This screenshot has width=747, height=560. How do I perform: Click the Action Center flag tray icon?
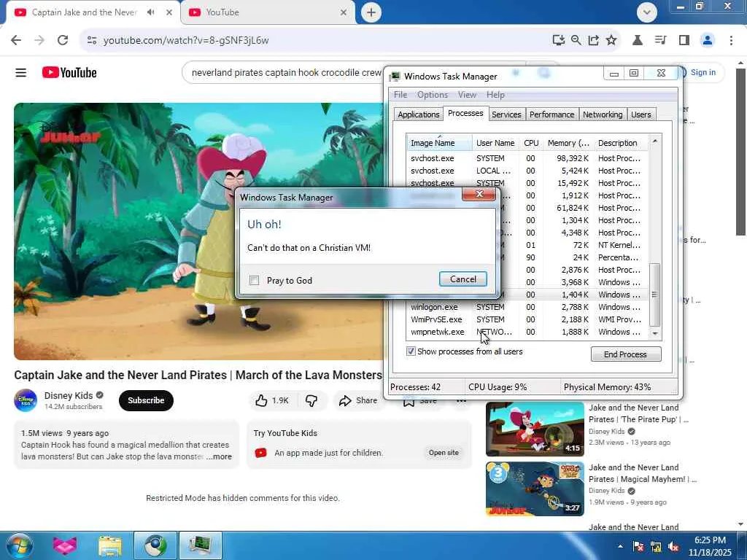pyautogui.click(x=638, y=546)
